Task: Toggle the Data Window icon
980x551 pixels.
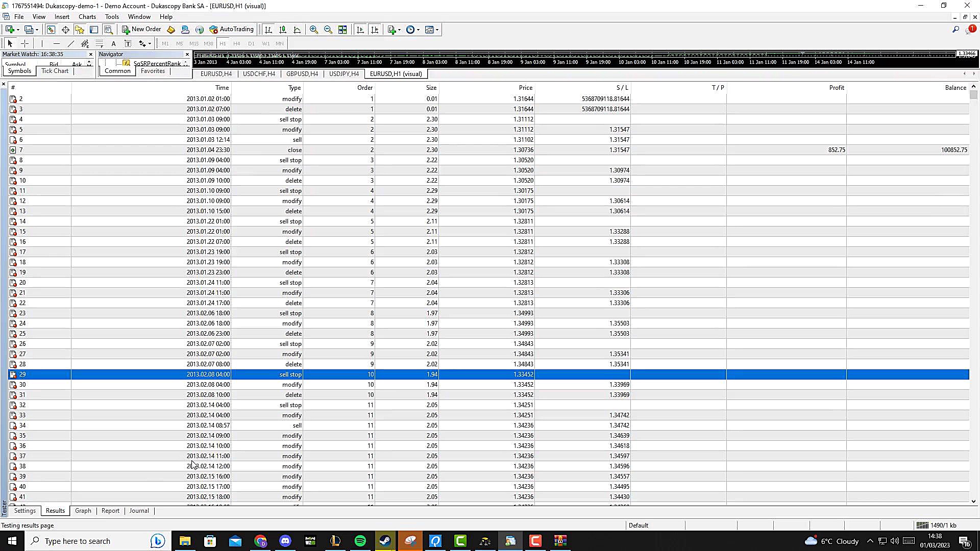Action: [x=65, y=30]
